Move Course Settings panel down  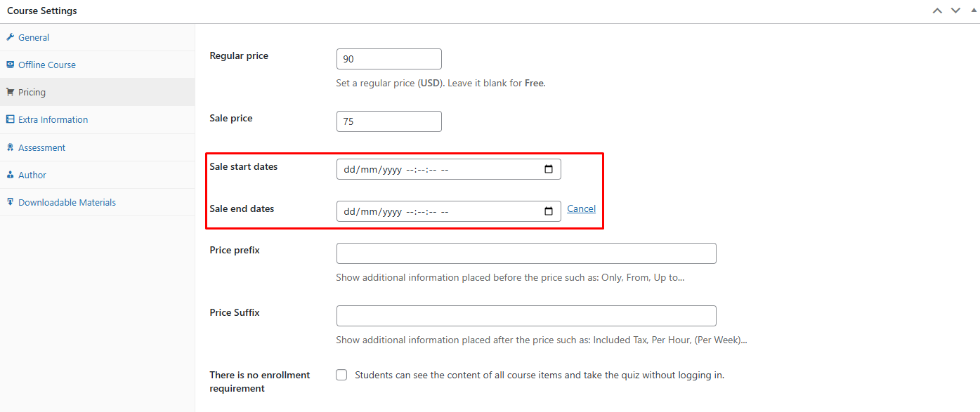[955, 11]
